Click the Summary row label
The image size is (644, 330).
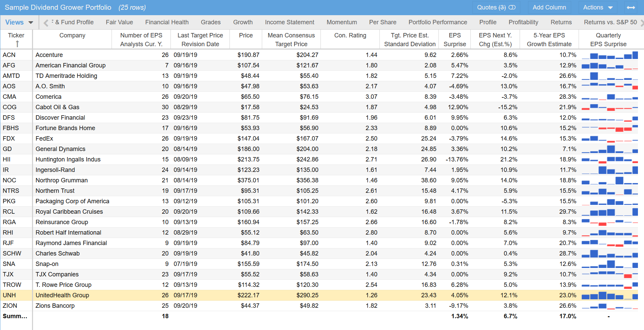pos(15,316)
